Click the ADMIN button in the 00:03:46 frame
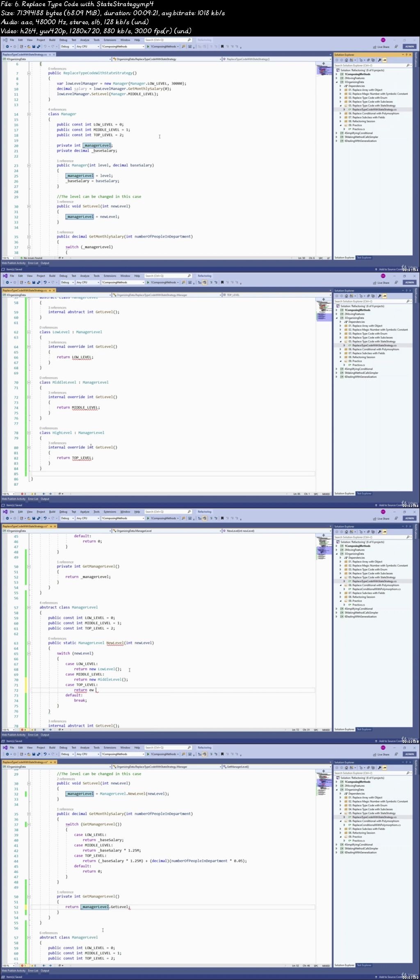 point(409,282)
